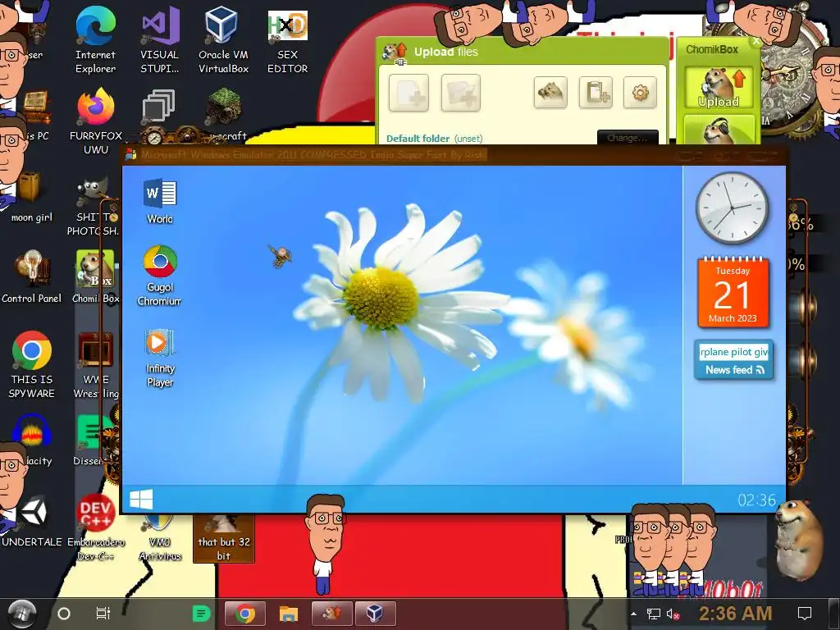Click the 2:36 AM taskbar clock
Screen dimensions: 840x630
tap(736, 614)
